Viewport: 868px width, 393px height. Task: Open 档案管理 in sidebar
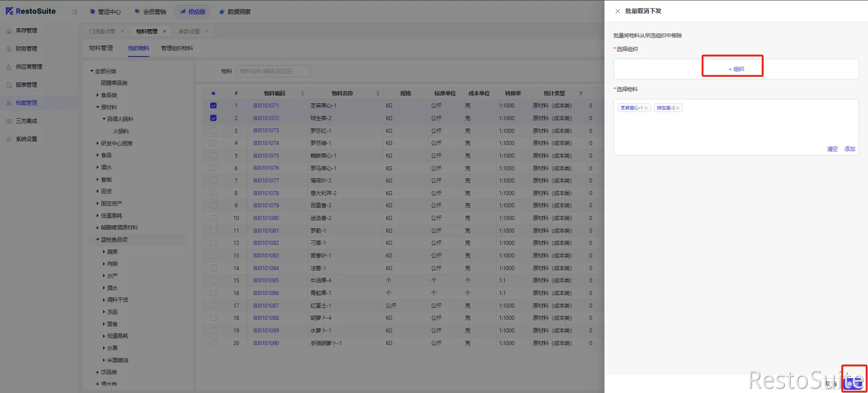coord(26,103)
